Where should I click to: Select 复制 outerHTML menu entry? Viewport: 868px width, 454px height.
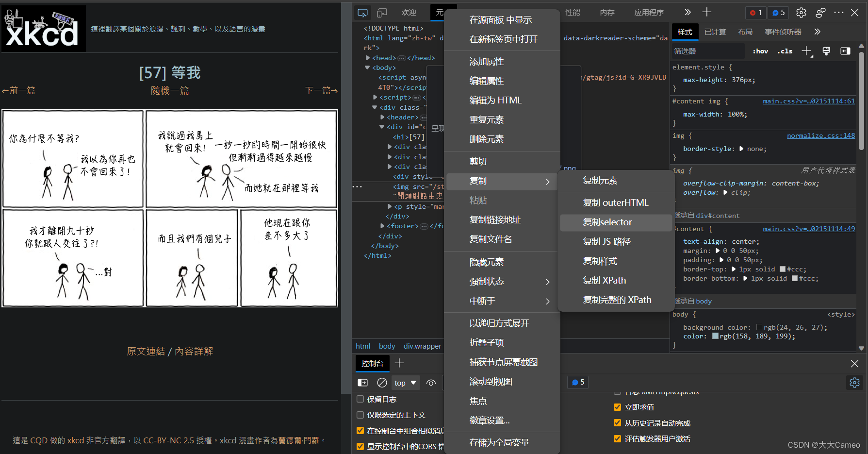pos(616,203)
